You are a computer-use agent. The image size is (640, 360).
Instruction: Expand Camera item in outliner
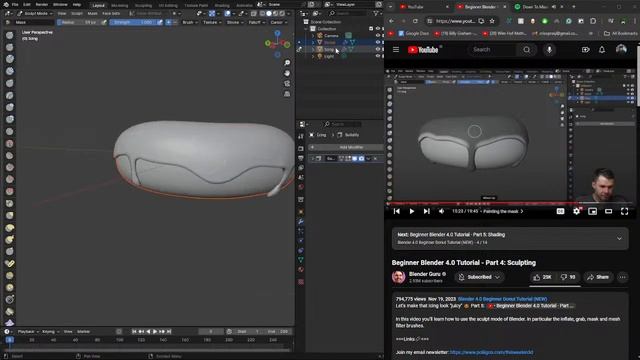[313, 36]
